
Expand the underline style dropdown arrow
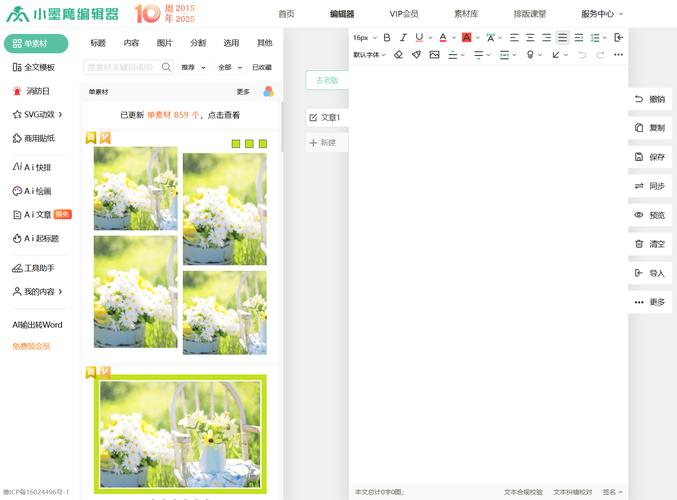tap(430, 38)
